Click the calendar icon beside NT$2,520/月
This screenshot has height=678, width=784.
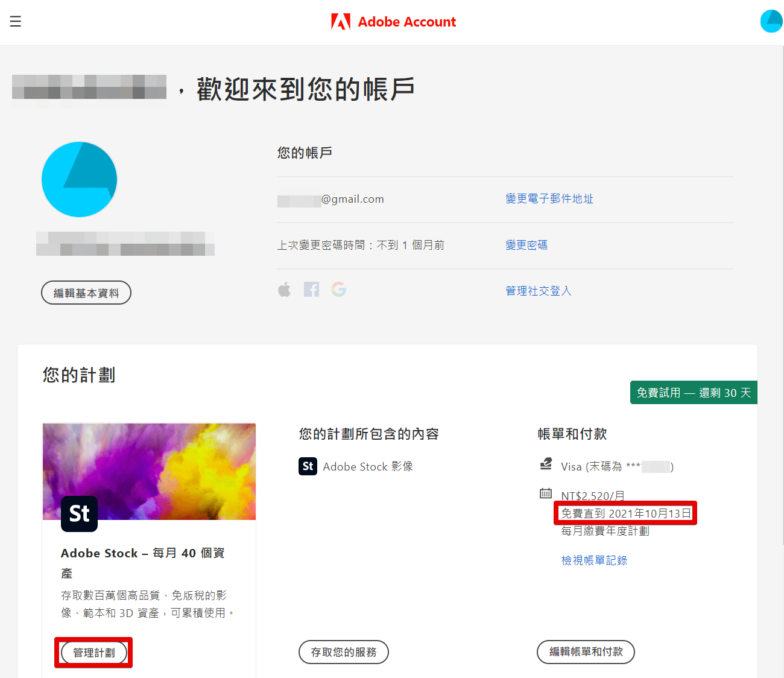pyautogui.click(x=546, y=493)
